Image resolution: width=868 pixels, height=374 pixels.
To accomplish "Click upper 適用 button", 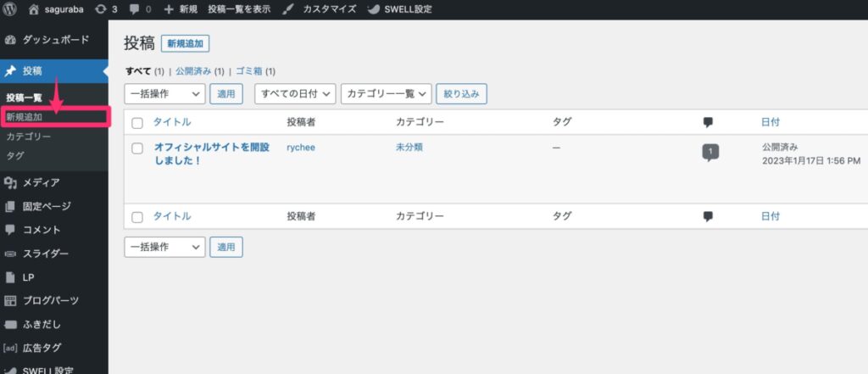I will click(x=225, y=93).
